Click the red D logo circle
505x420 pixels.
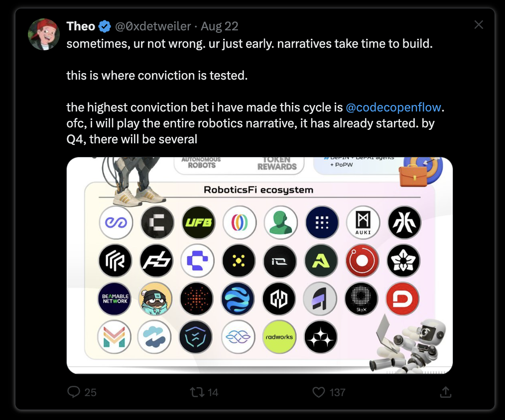tap(402, 299)
